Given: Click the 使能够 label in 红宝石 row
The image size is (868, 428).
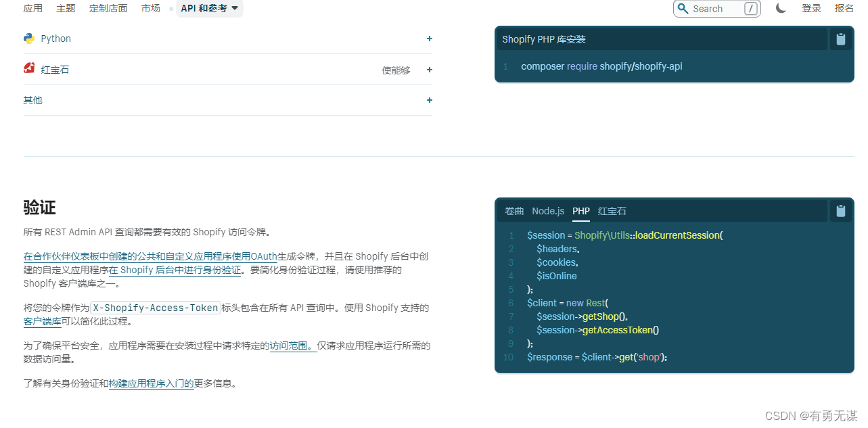Looking at the screenshot, I should (x=396, y=70).
